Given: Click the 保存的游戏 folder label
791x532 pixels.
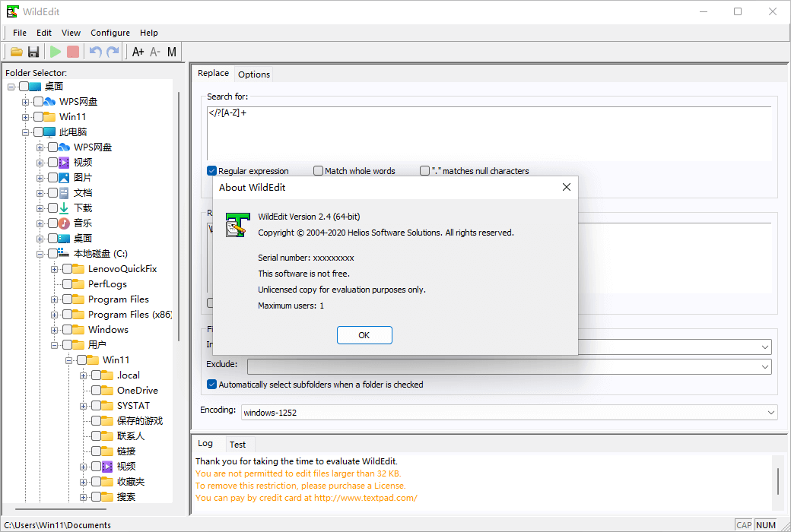Looking at the screenshot, I should (140, 420).
